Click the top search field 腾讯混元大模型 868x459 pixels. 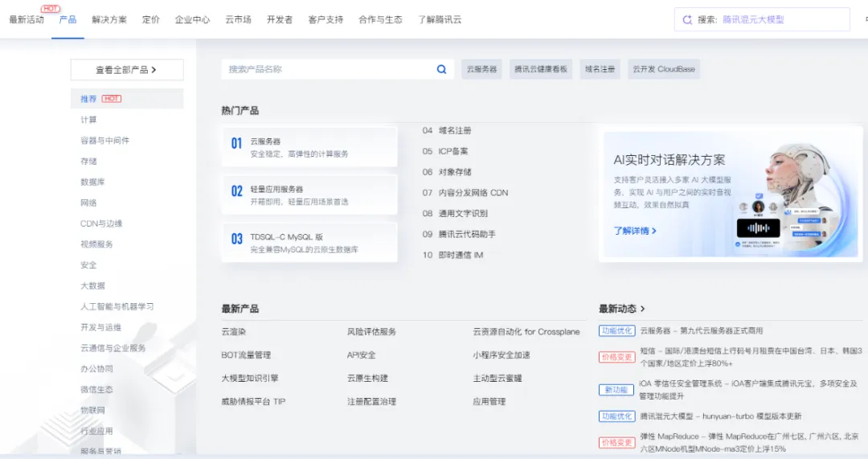coord(762,19)
